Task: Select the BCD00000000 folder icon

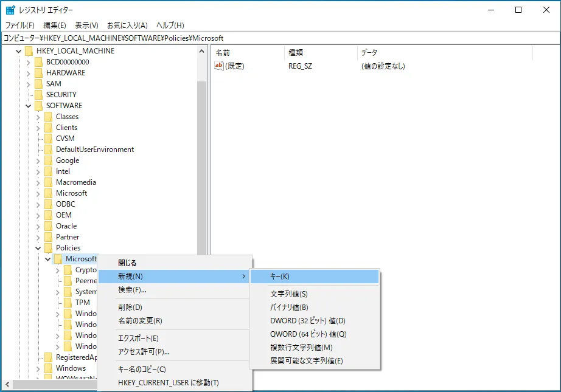Action: 39,62
